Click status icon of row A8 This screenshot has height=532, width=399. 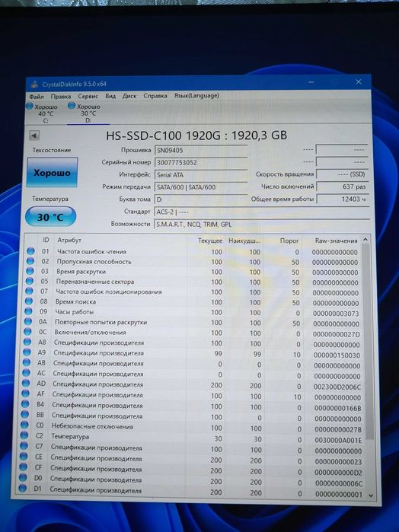click(x=27, y=342)
